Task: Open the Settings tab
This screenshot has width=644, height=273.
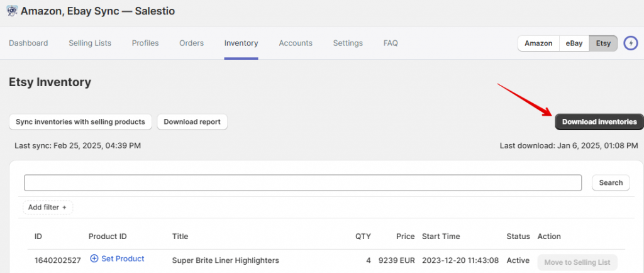Action: [348, 43]
